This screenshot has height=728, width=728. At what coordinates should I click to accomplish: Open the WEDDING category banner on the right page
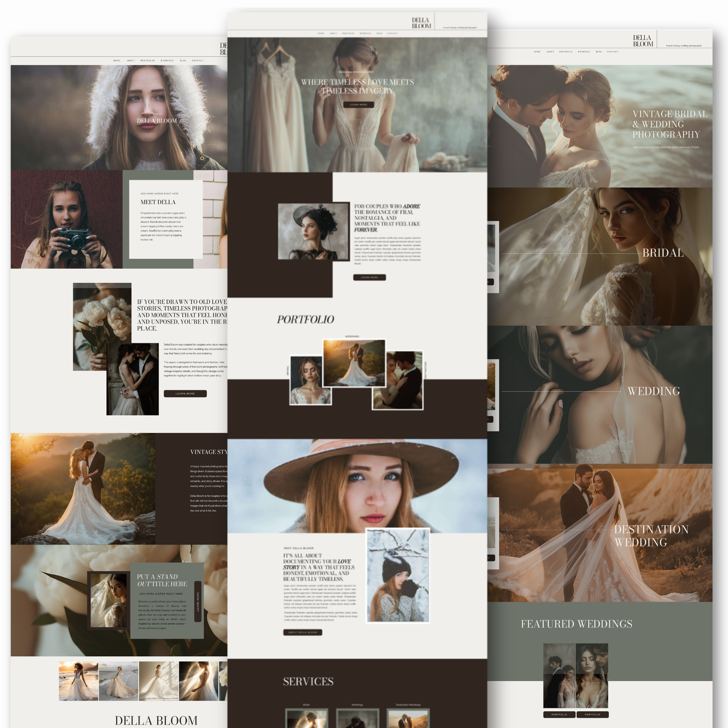[600, 394]
